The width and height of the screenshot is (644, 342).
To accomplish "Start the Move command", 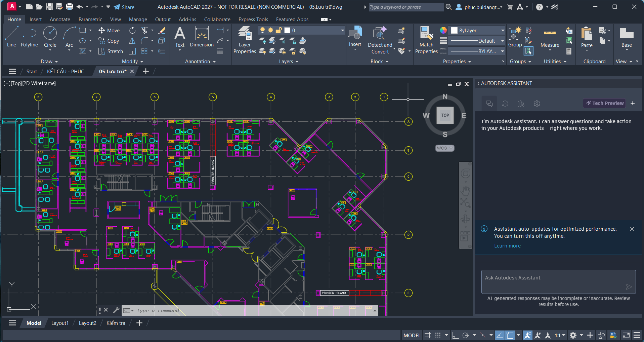I will click(x=109, y=30).
